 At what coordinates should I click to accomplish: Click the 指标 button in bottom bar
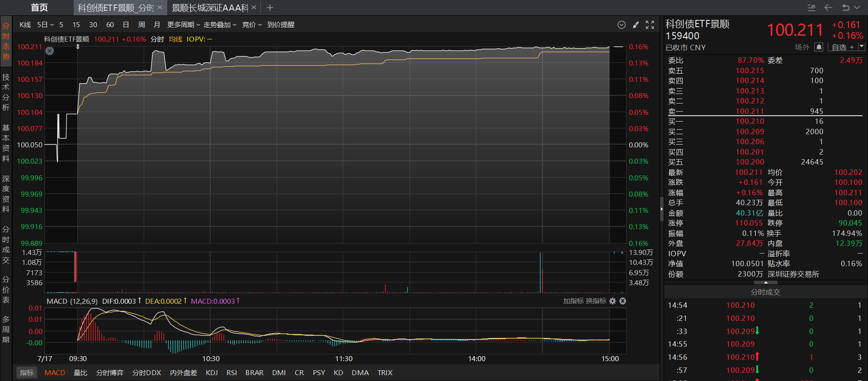point(27,372)
